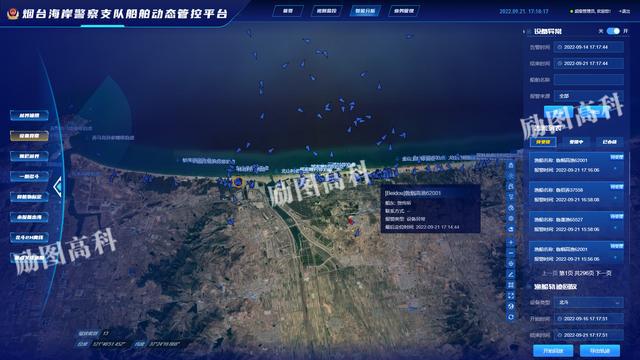Select the draw pencil tool in map toolbar
The width and height of the screenshot is (640, 360).
511,274
